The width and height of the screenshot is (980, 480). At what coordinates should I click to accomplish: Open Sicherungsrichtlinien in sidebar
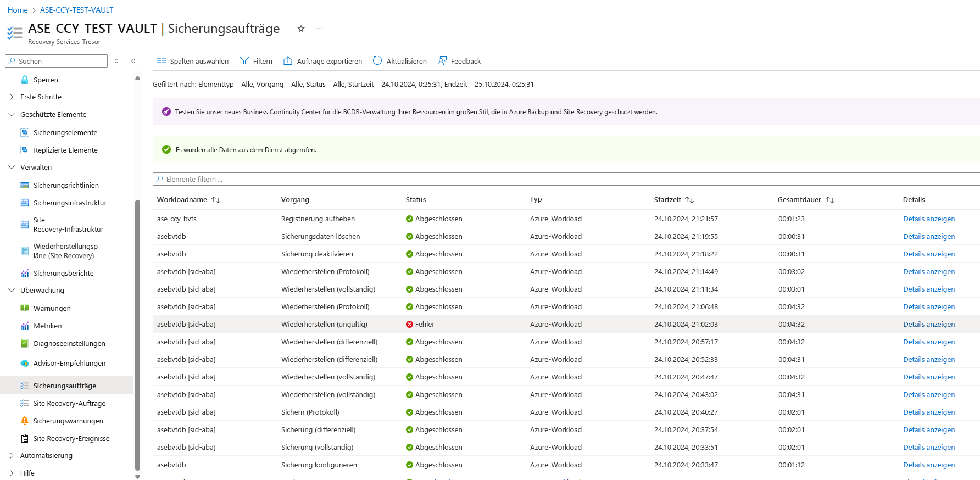pyautogui.click(x=66, y=186)
